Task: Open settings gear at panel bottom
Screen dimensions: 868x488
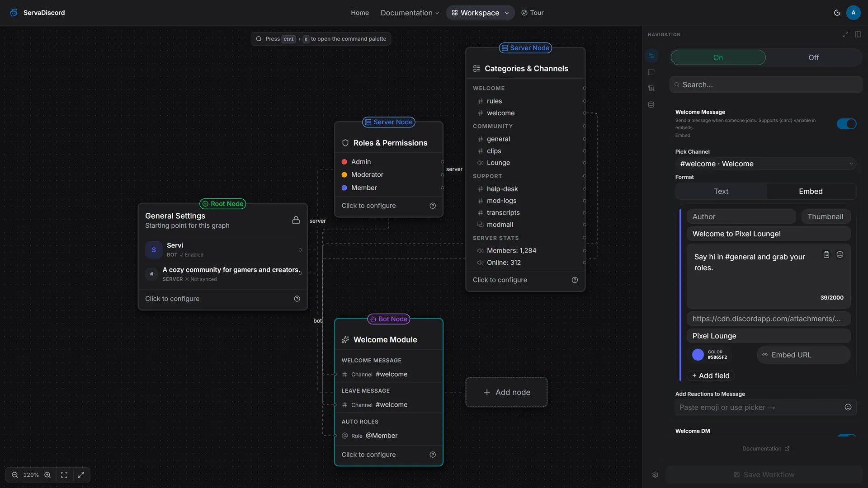Action: (655, 475)
